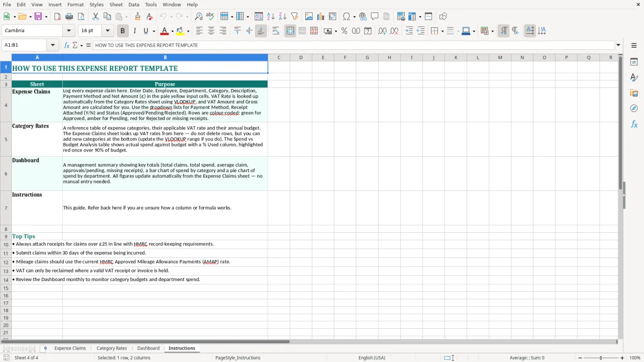This screenshot has width=644, height=362.
Task: Click Insert Image icon
Action: pyautogui.click(x=309, y=17)
